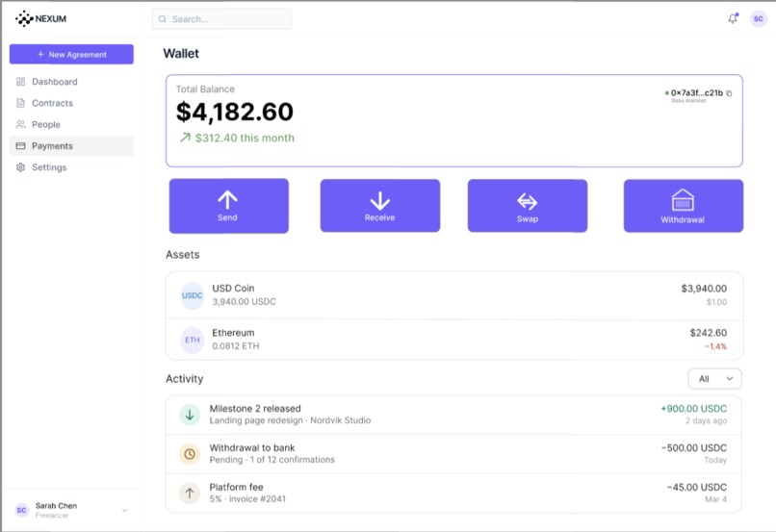
Task: Click the 0.0812 ETH amount
Action: pyautogui.click(x=236, y=346)
